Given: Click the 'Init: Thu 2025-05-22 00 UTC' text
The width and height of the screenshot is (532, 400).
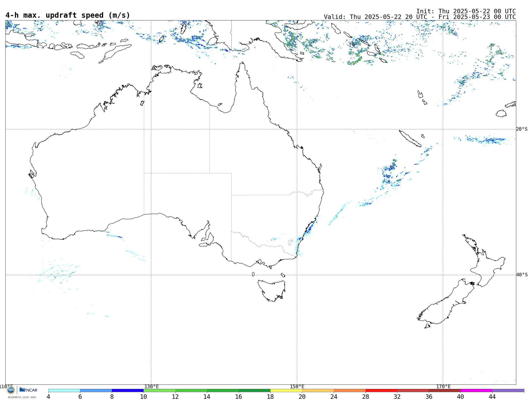Looking at the screenshot, I should pyautogui.click(x=466, y=11).
